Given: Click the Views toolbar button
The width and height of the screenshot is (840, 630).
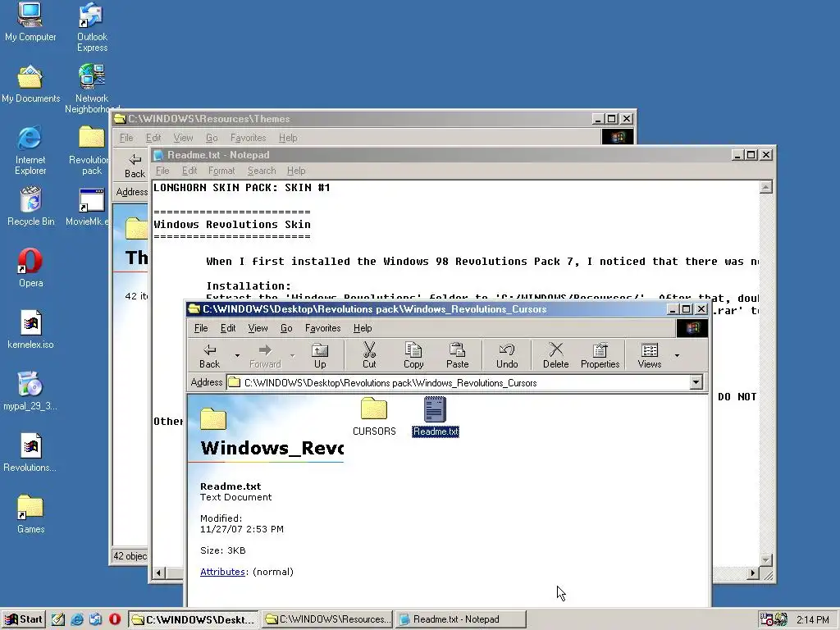Looking at the screenshot, I should coord(650,356).
